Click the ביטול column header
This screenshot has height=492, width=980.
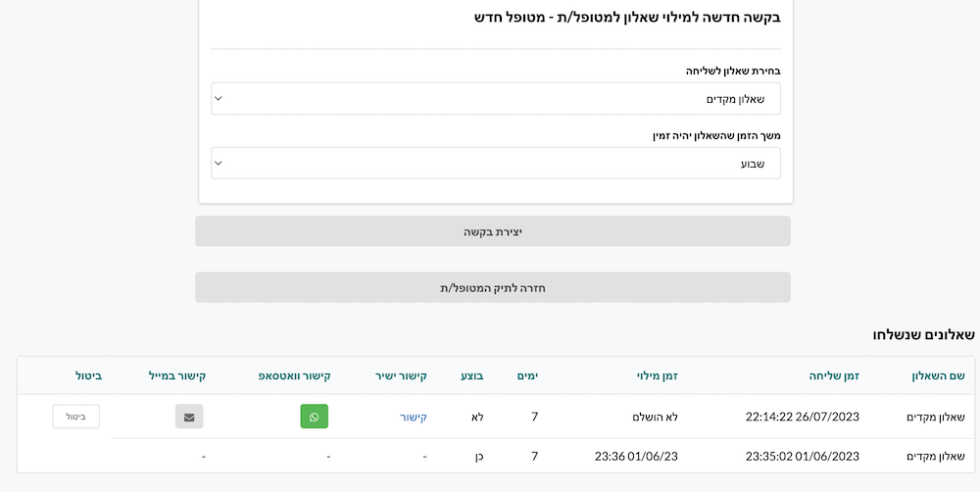[89, 375]
